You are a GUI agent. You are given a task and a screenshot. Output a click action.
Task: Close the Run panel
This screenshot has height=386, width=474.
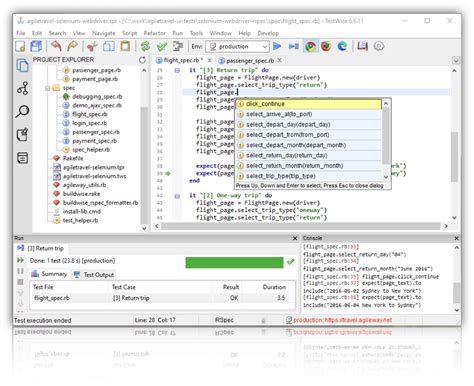[295, 238]
